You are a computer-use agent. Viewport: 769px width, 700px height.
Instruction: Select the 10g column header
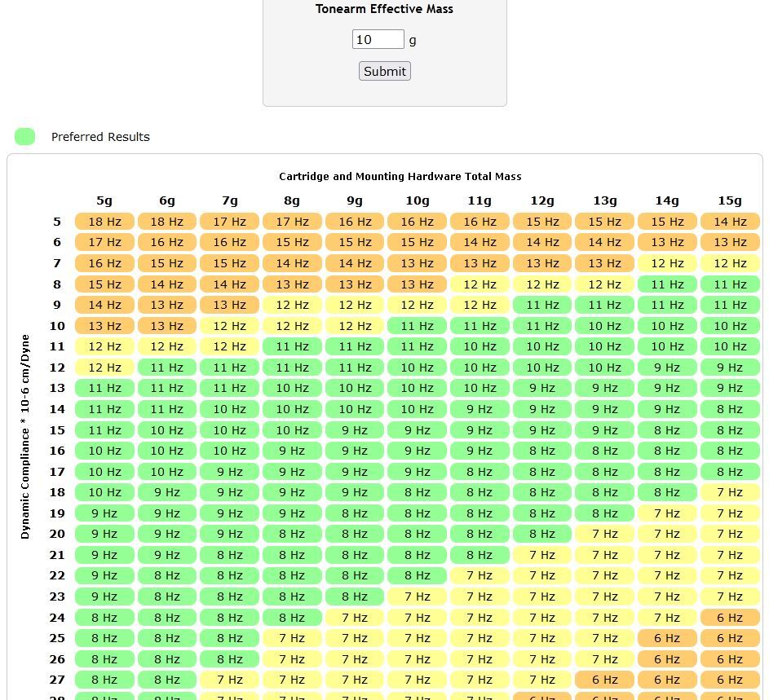[x=417, y=200]
